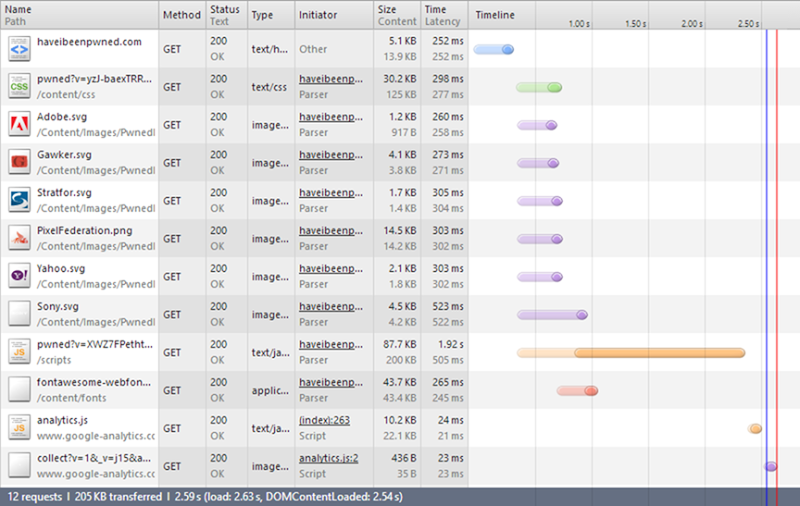Open initiator link in the Sony.svg row
The image size is (800, 506).
pyautogui.click(x=331, y=307)
